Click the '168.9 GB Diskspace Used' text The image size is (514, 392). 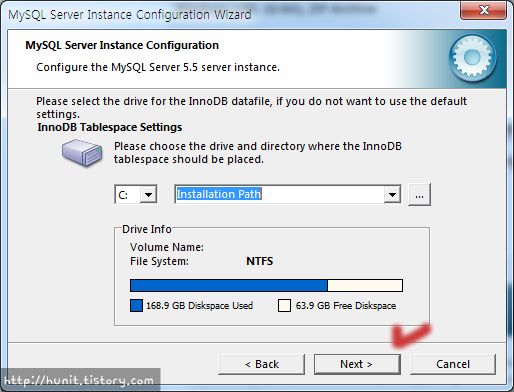click(x=199, y=306)
